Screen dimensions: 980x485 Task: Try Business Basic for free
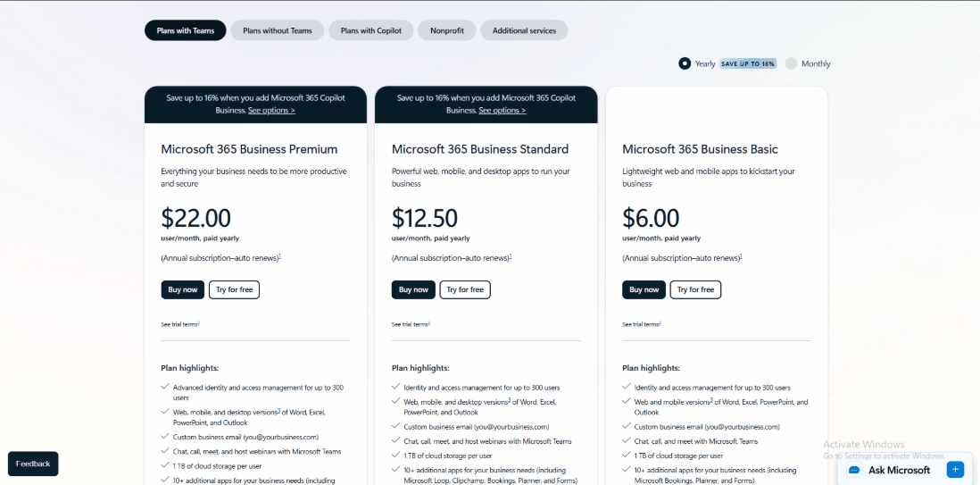click(x=695, y=289)
